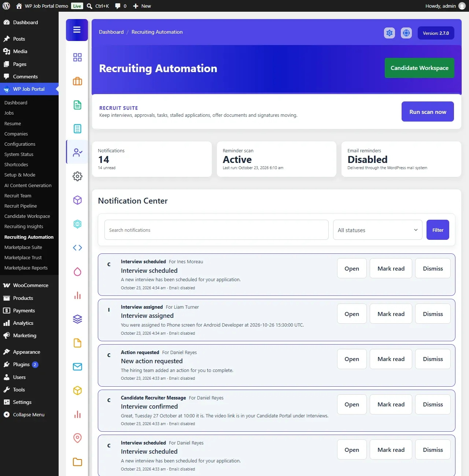Open notification for Ines Moreau
The image size is (469, 476).
[x=352, y=268]
